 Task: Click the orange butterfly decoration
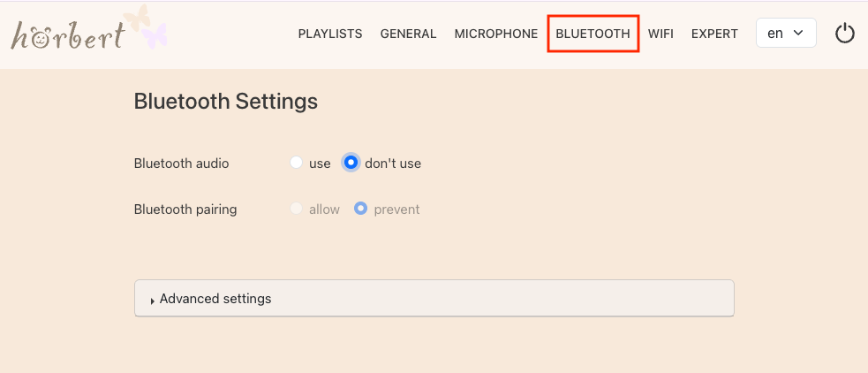[136, 19]
